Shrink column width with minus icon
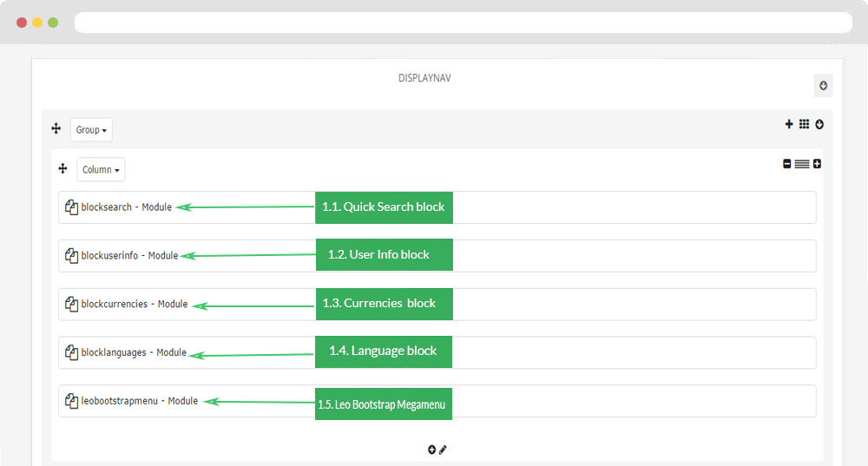The width and height of the screenshot is (868, 466). tap(786, 163)
